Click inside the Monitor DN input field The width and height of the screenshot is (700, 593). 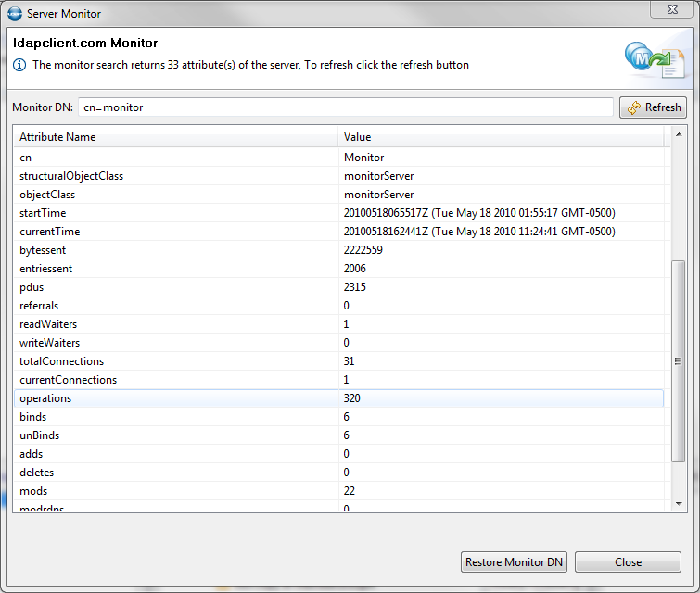[345, 107]
